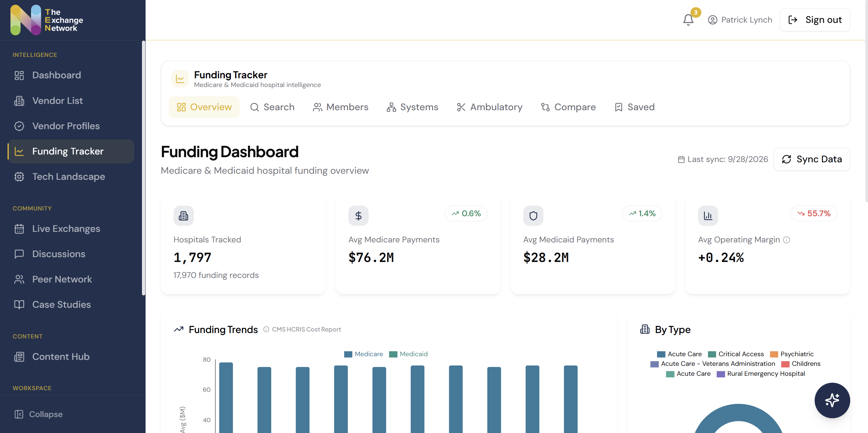Click the Dashboard grid icon in sidebar
Screen dimensions: 868x433
(x=19, y=75)
